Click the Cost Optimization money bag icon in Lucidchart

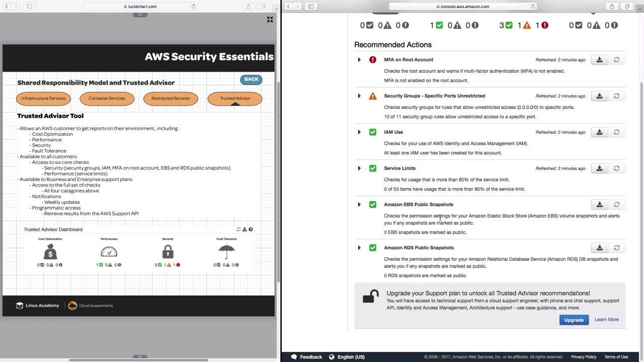50,251
